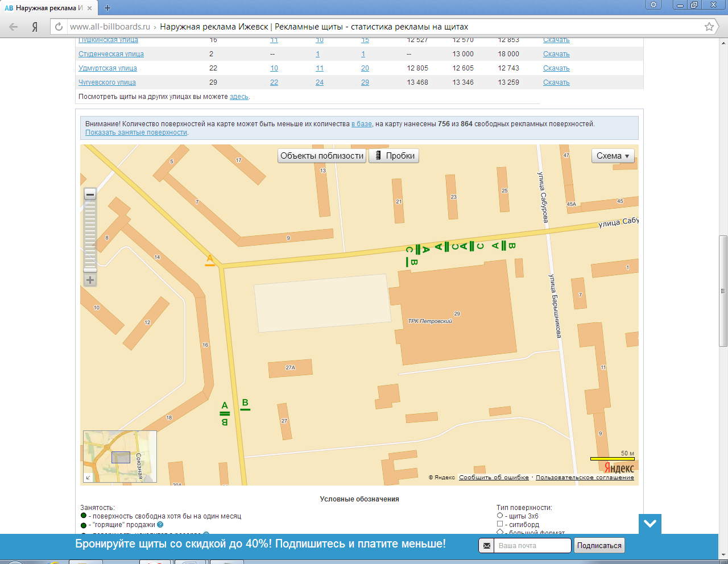Bookmark the page using star icon

709,27
